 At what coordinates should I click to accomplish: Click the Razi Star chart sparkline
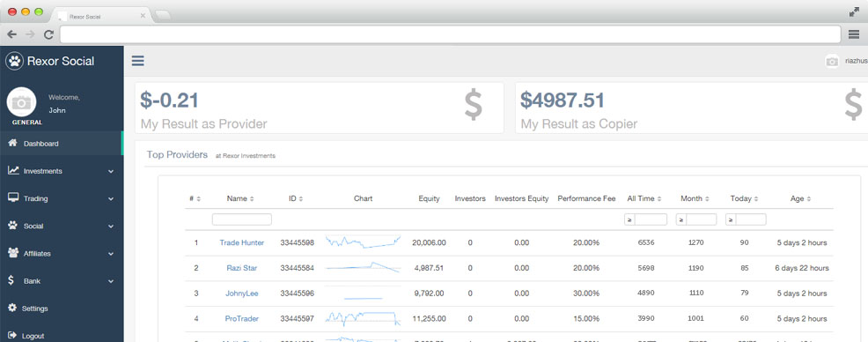click(x=363, y=267)
